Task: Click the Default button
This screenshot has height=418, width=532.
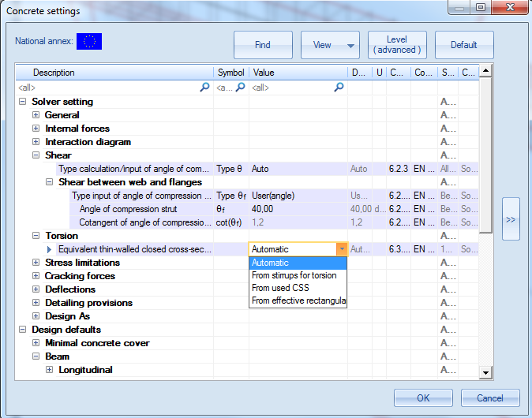Action: [x=464, y=45]
